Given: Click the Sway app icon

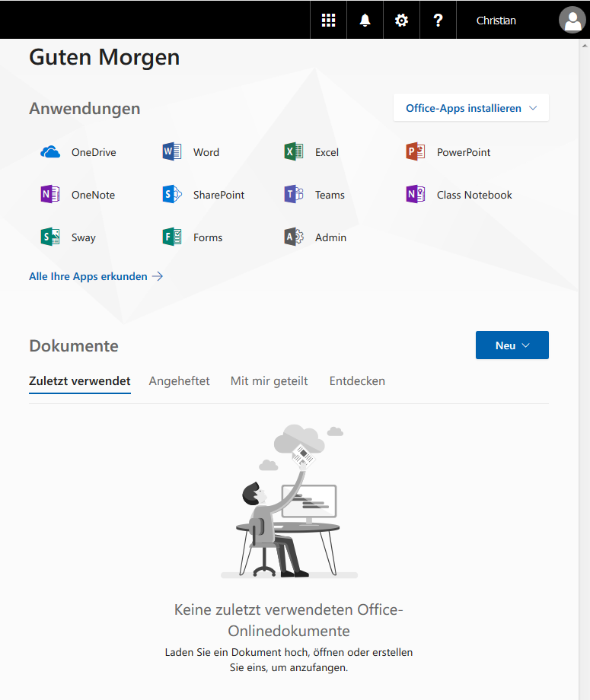Looking at the screenshot, I should [50, 237].
